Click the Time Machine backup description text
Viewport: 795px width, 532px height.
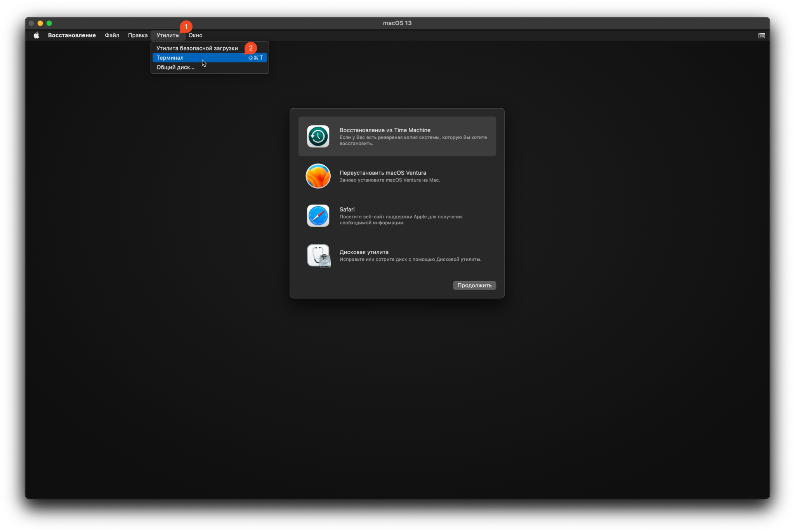(x=413, y=140)
